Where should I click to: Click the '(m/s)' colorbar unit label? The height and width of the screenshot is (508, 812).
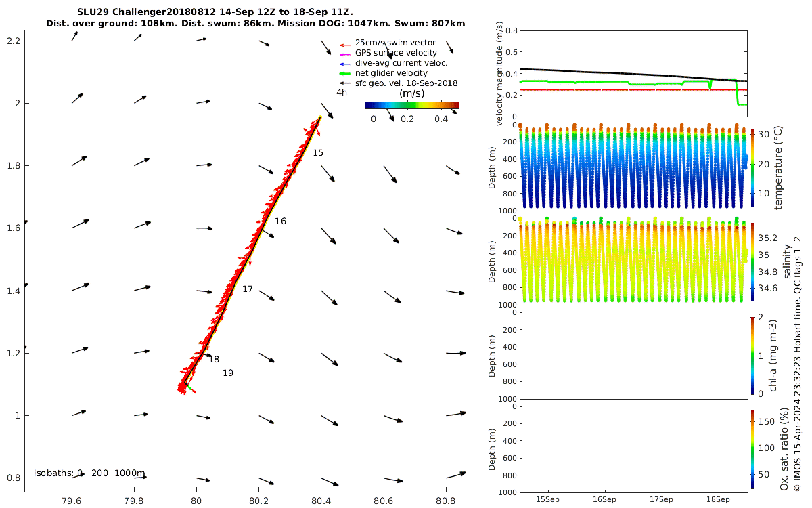[412, 93]
